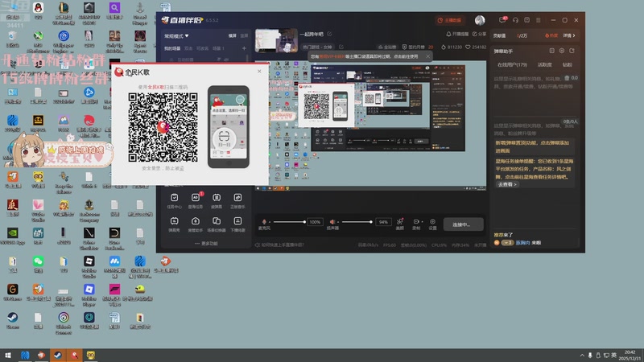The height and width of the screenshot is (362, 644).
Task: Open the WeChat desktop icon
Action: (38, 264)
